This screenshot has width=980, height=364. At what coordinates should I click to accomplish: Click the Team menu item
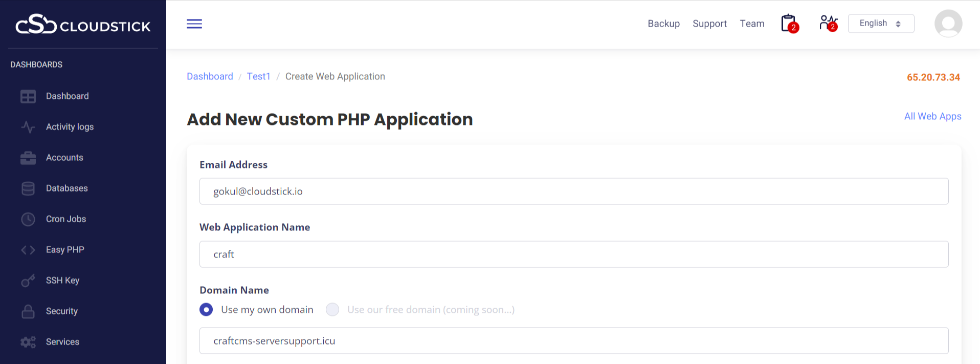tap(752, 24)
